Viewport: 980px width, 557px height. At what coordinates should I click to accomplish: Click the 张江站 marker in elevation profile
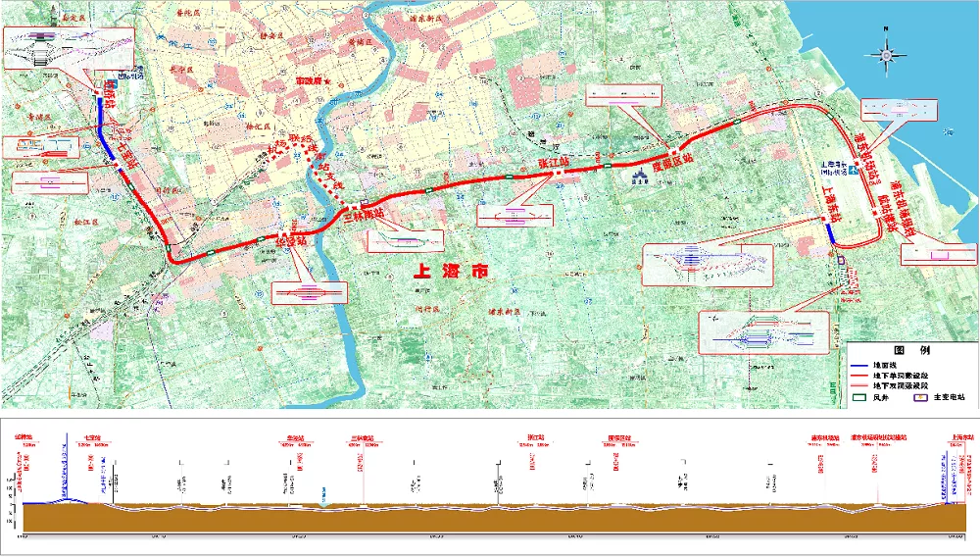tap(536, 437)
